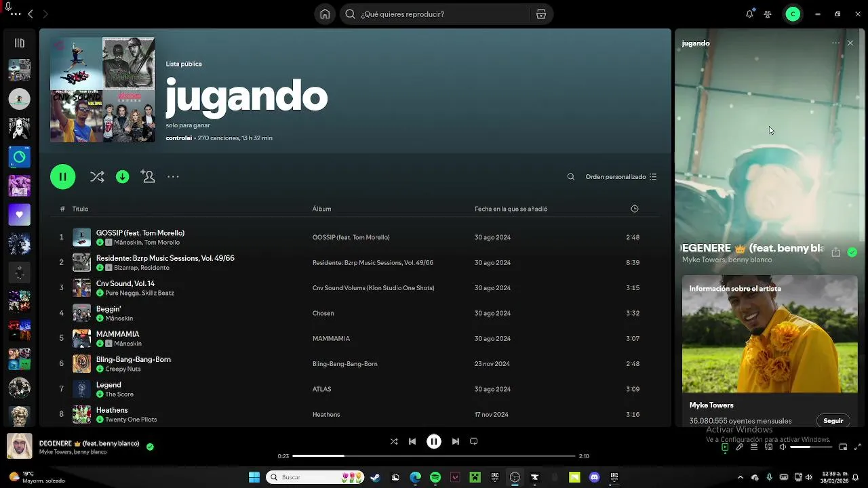Open the controlai profile link

click(178, 138)
